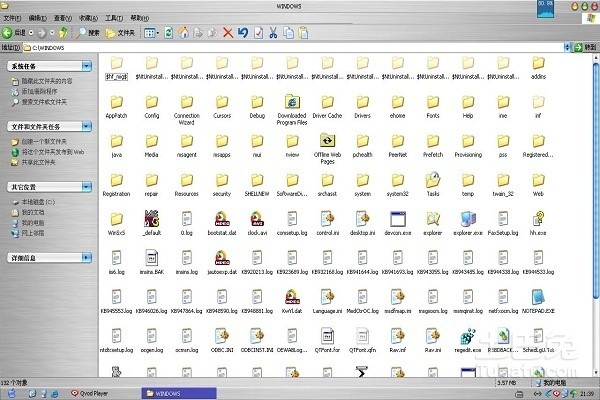Click the address field showing C:\WINDOWS

point(293,47)
